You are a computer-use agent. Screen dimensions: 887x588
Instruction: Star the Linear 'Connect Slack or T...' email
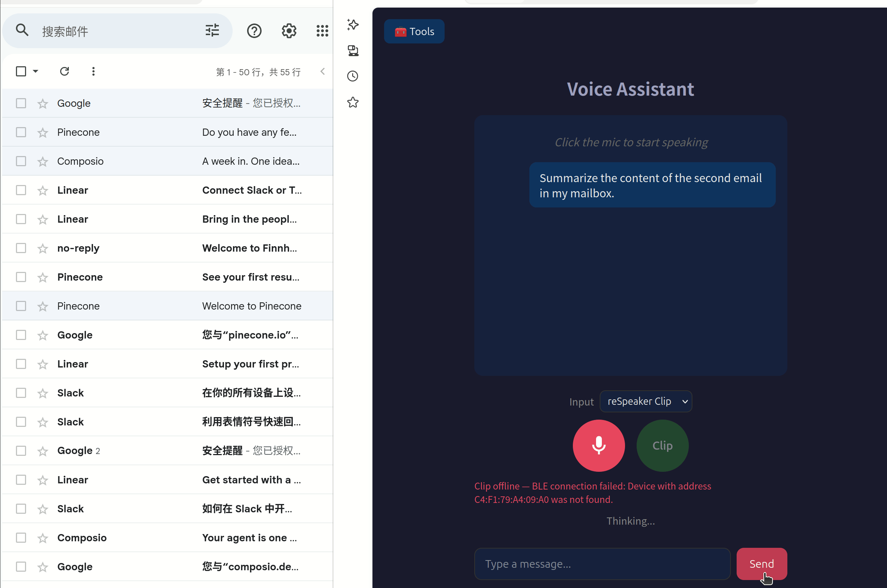click(43, 190)
